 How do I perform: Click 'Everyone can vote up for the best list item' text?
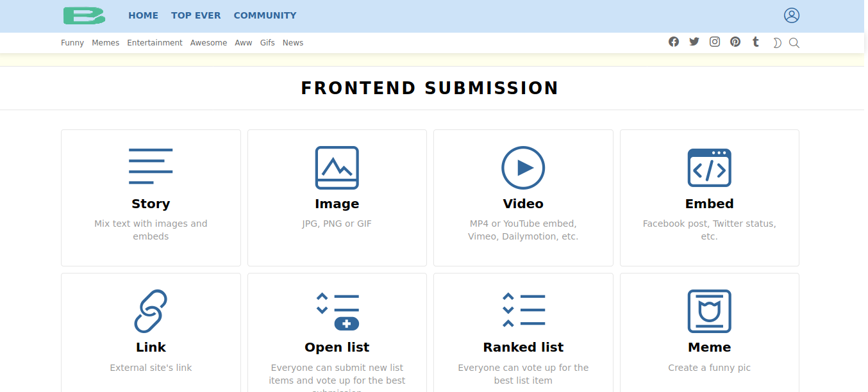(x=523, y=374)
